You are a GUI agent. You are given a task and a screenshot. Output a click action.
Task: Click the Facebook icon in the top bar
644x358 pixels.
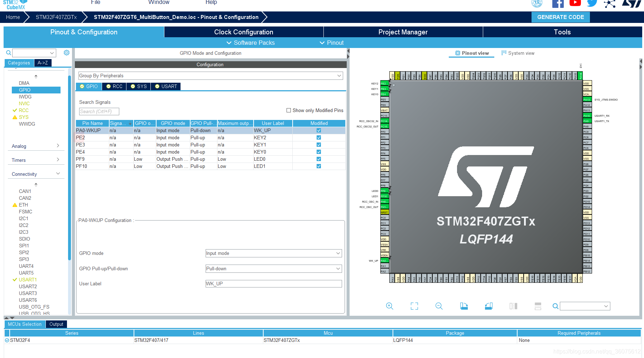[x=558, y=4]
